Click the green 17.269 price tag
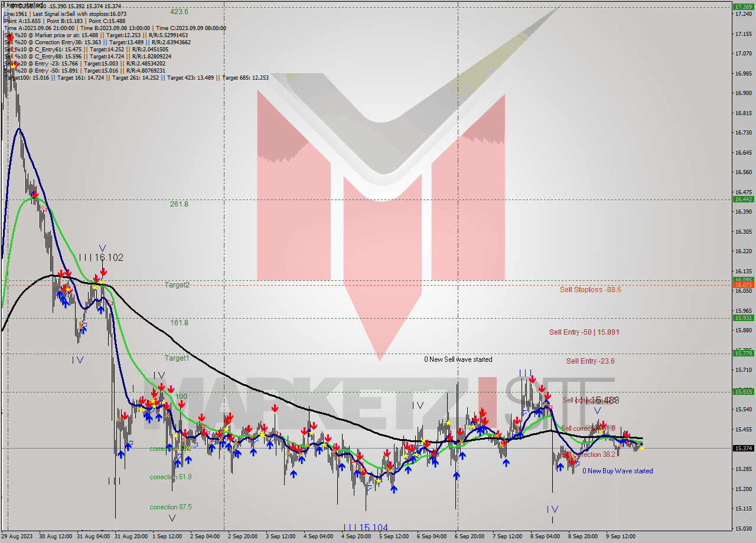 point(744,6)
